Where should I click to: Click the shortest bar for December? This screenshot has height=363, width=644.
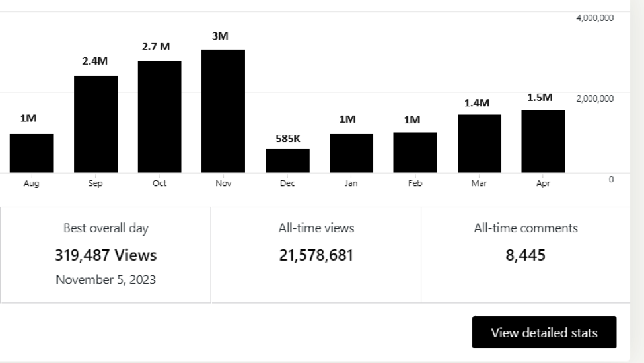pyautogui.click(x=287, y=160)
